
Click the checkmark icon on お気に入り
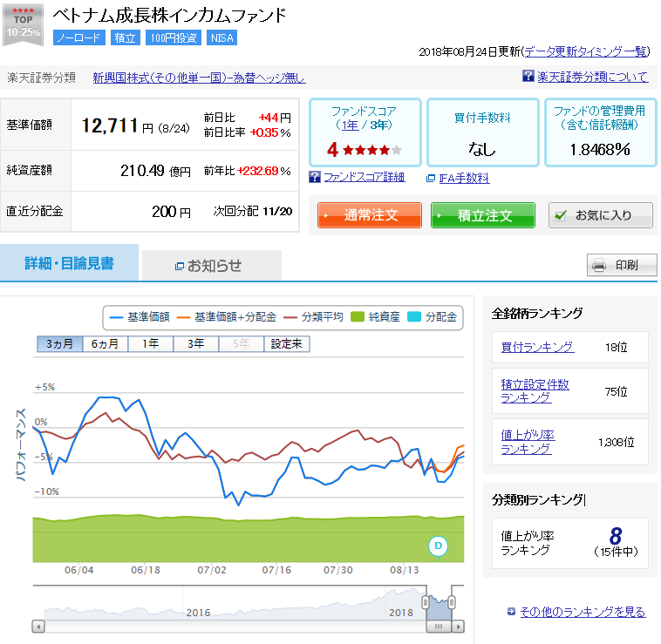pyautogui.click(x=560, y=215)
